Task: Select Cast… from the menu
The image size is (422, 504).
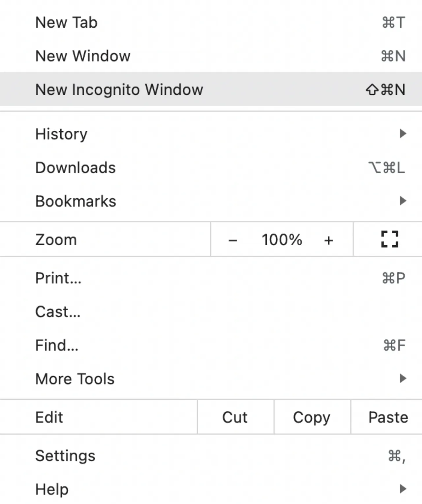Action: 211,312
